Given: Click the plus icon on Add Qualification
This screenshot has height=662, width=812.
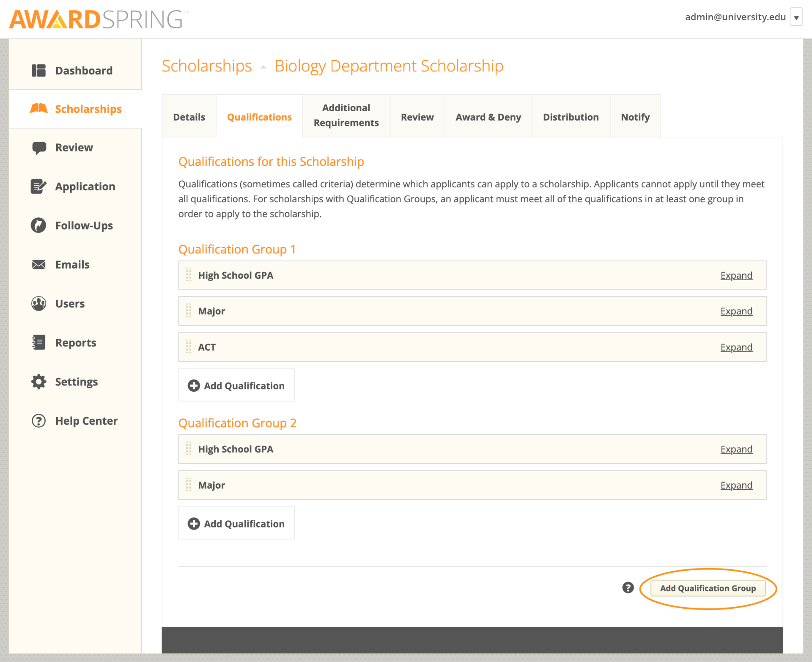Looking at the screenshot, I should (193, 385).
